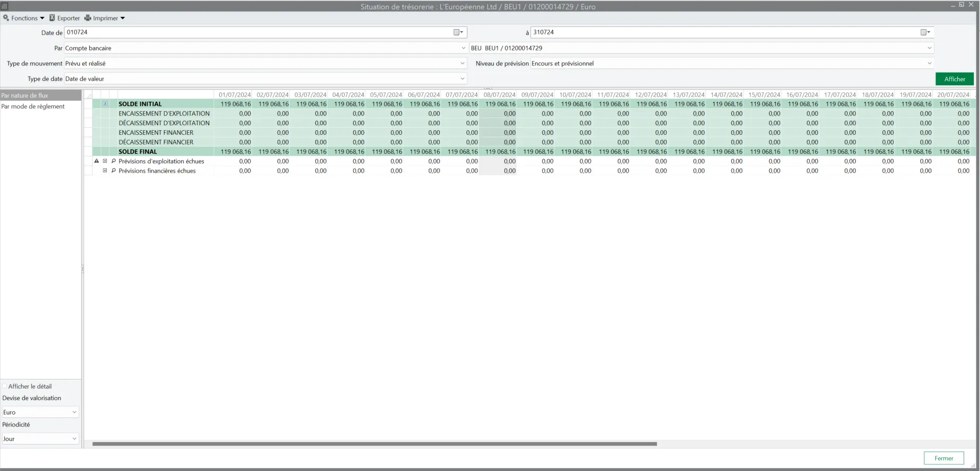Expand 'Prévisions financières échues' row
The width and height of the screenshot is (980, 471).
[x=105, y=171]
